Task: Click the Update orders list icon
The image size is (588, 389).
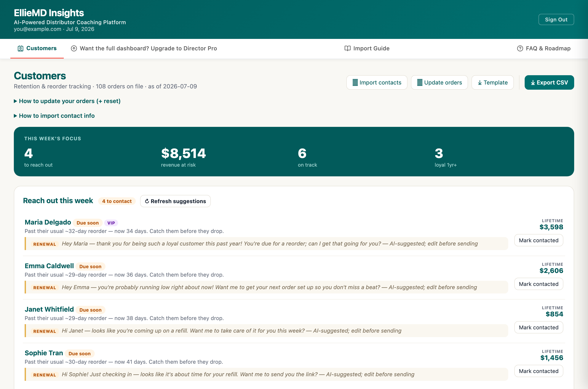Action: click(x=420, y=83)
